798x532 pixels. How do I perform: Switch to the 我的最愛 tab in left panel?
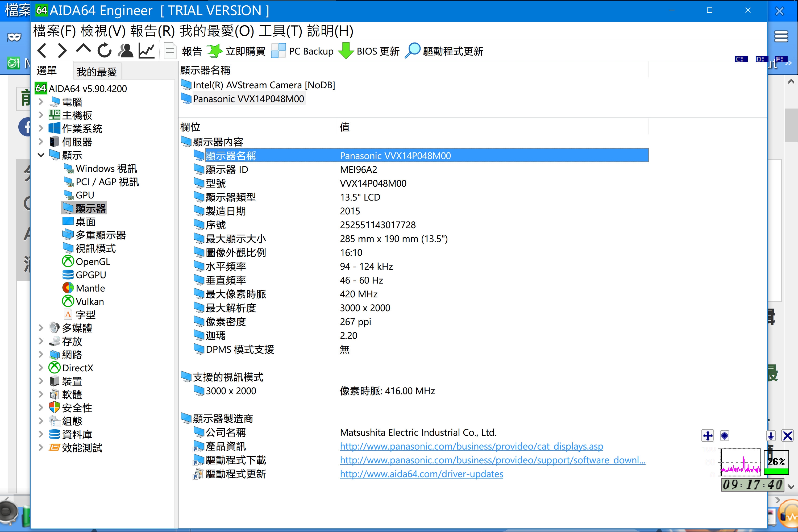(x=97, y=72)
